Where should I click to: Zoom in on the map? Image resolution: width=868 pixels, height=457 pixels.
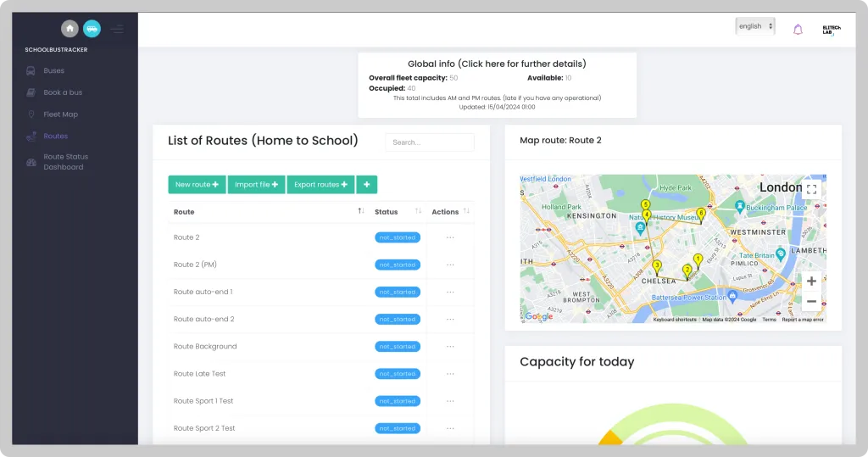click(811, 281)
